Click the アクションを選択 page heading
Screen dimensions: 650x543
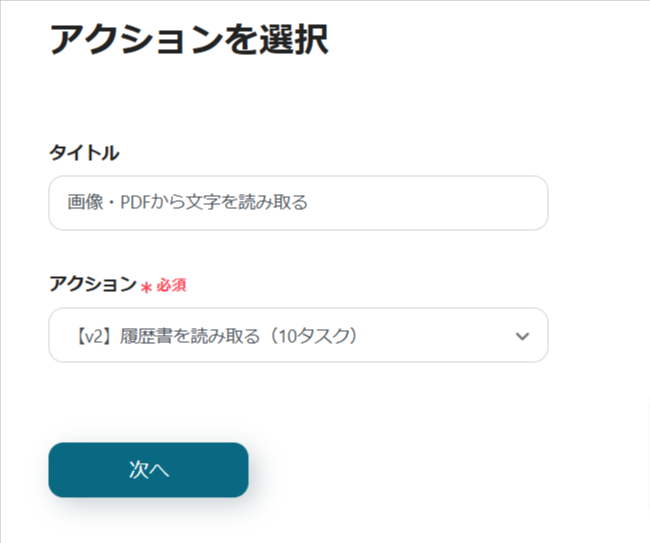[189, 40]
